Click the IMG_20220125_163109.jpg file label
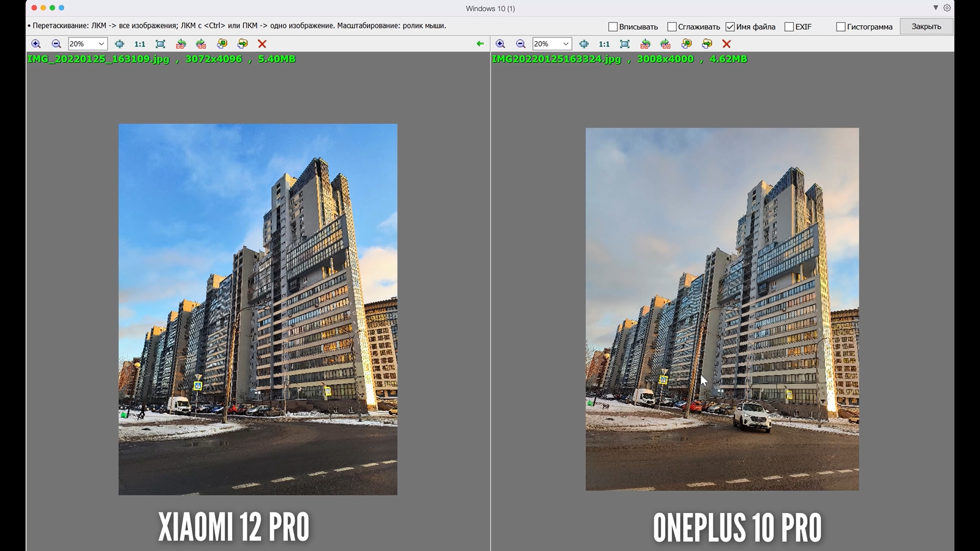The image size is (980, 551). click(x=99, y=59)
